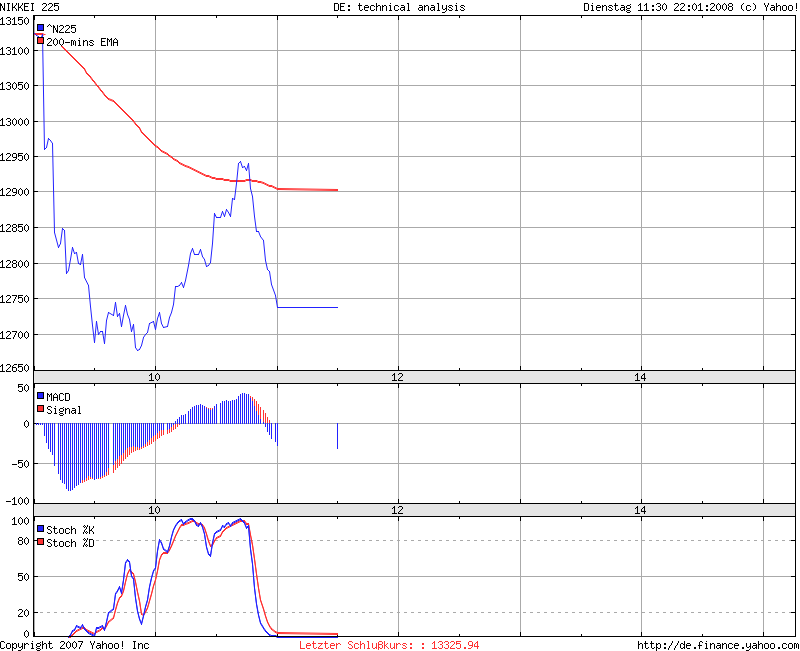Click the red Stoch %D legend swatch

coord(40,542)
